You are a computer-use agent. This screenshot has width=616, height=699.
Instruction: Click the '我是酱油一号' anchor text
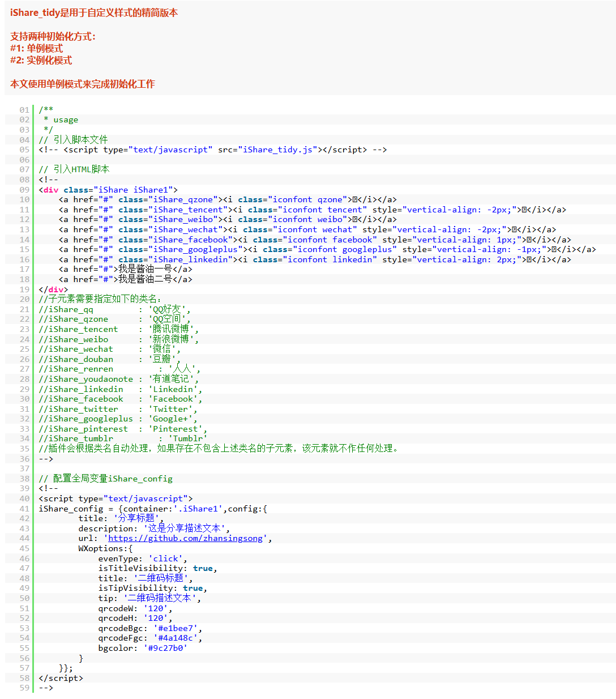pos(146,269)
